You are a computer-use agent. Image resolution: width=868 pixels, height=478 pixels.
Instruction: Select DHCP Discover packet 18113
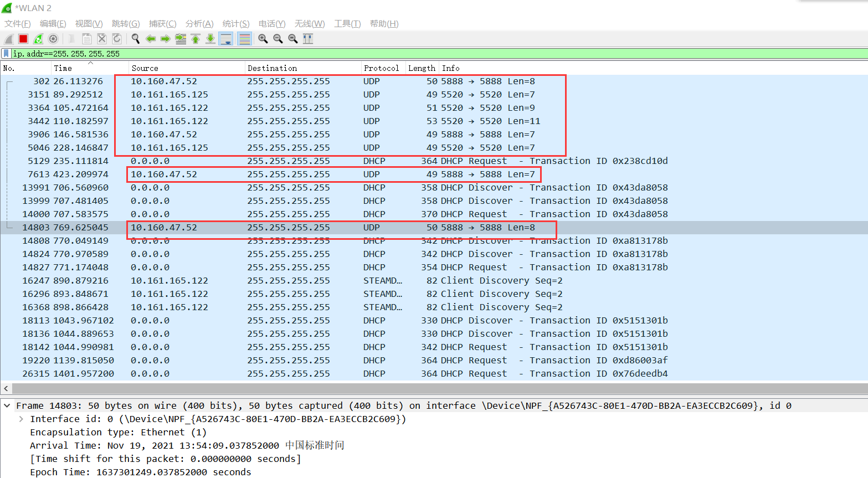click(434, 320)
